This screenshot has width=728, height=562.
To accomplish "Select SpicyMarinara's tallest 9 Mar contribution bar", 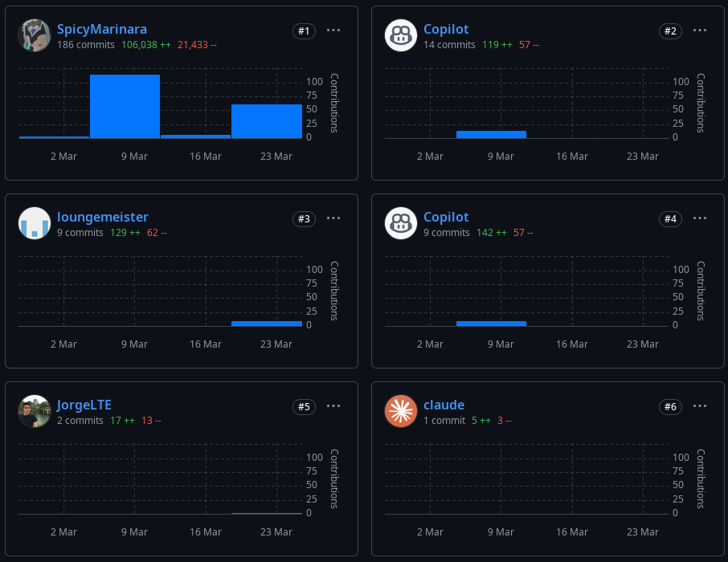I will (125, 106).
